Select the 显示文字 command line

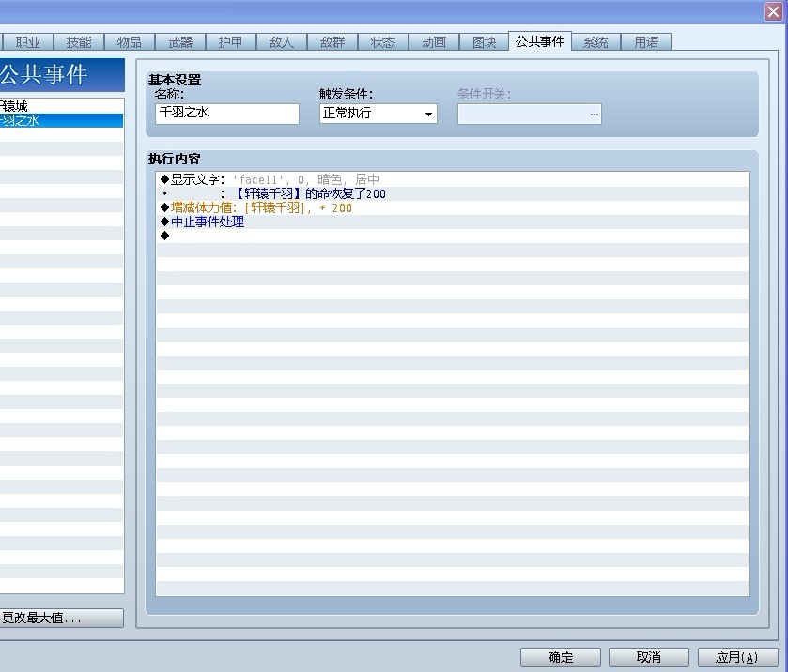[453, 179]
